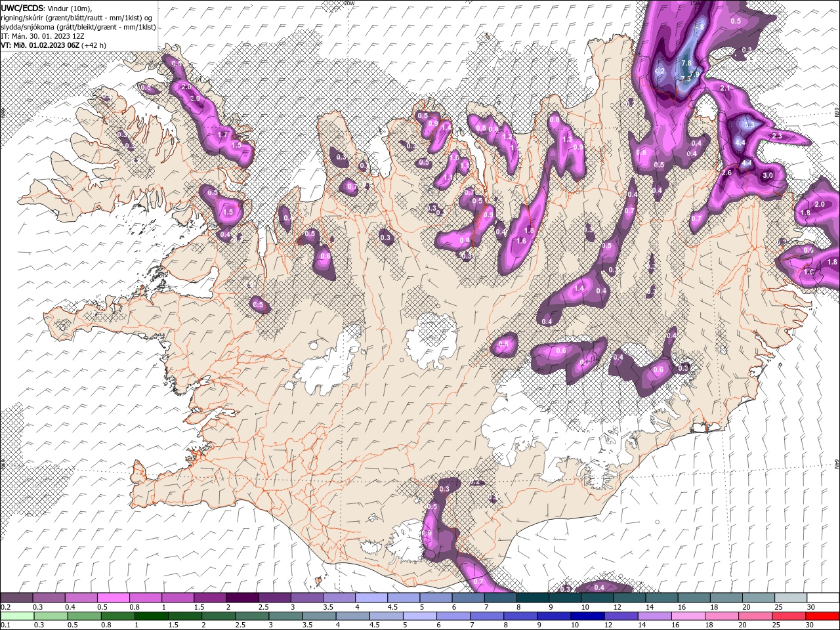Viewport: 840px width, 630px height.
Task: Click the '1.4' precipitation value on the map
Action: [579, 289]
